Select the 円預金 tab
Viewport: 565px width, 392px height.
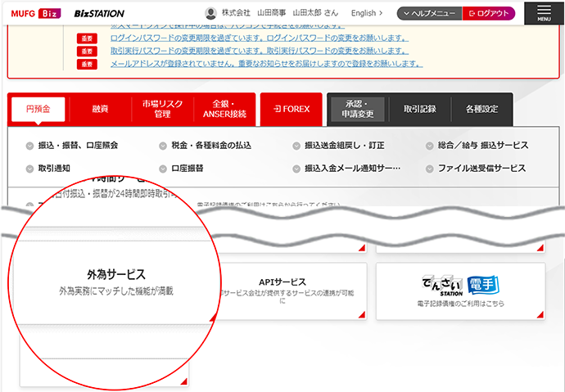tap(38, 109)
